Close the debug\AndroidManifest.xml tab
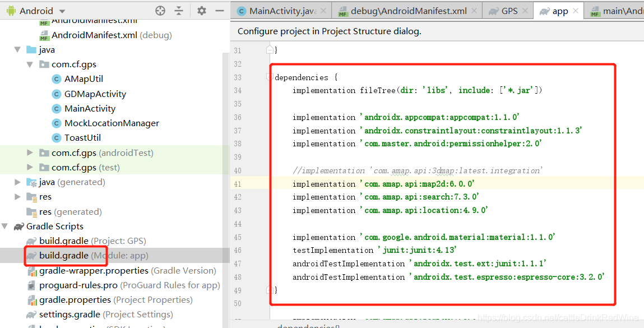This screenshot has height=328, width=644. coord(474,11)
